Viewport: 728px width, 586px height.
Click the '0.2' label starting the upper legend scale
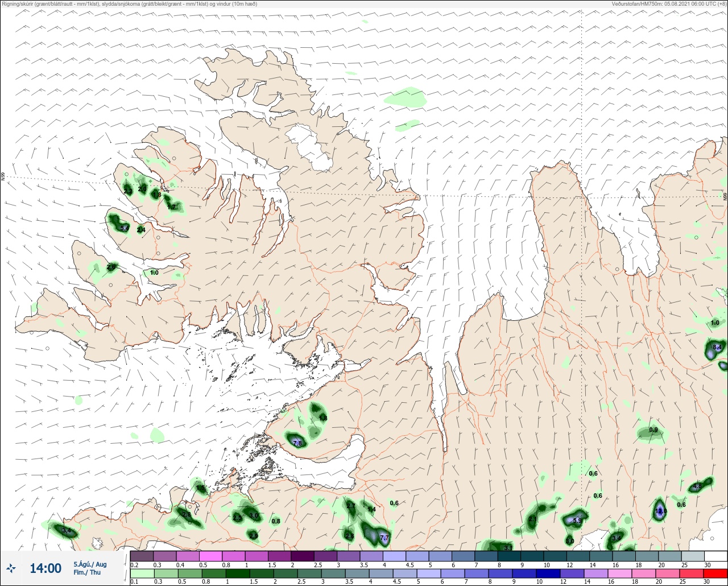(x=134, y=564)
